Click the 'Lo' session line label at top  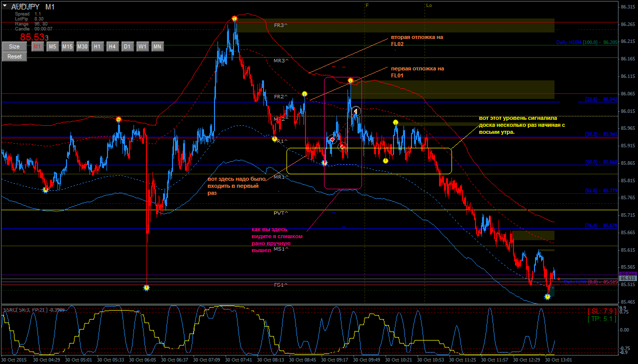tap(429, 5)
